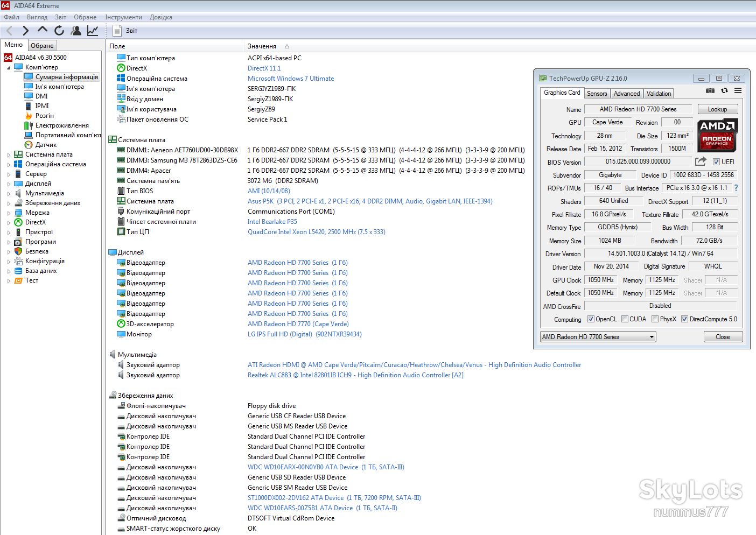Open the Asus P5K motherboard link
The height and width of the screenshot is (535, 756).
(370, 201)
